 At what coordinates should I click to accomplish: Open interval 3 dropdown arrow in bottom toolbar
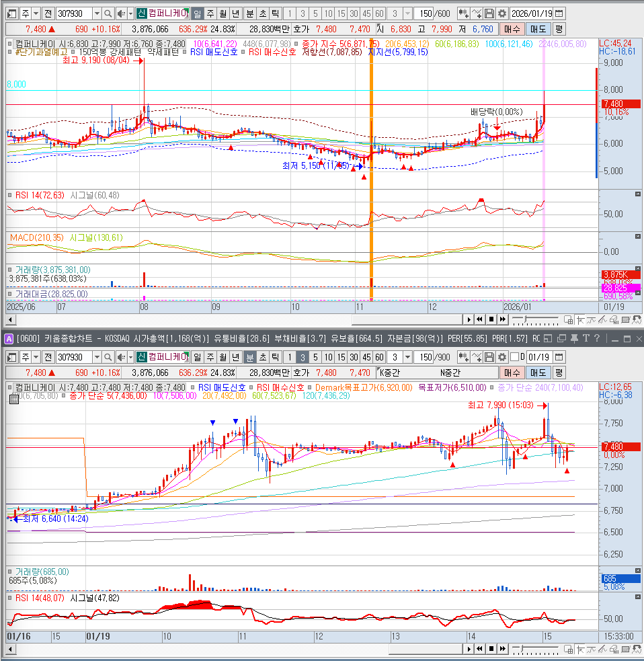click(407, 357)
